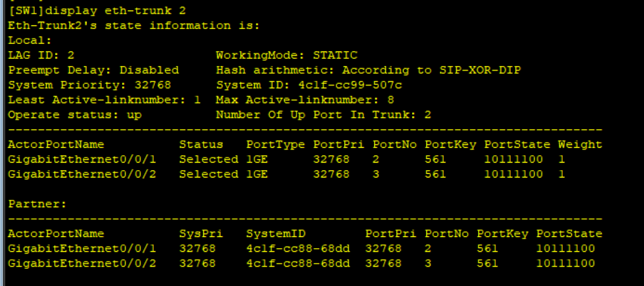Select Weight '1' of Local GigabitEthernet0/0/2
Screen dimensions: 644x286
[562, 174]
